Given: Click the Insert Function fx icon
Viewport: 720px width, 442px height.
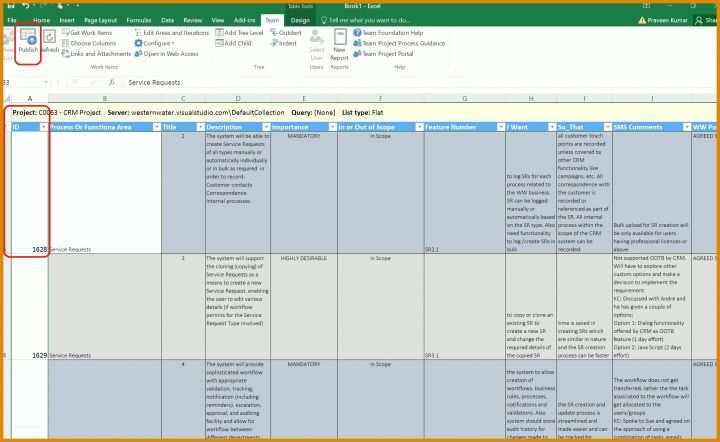Looking at the screenshot, I should point(112,82).
